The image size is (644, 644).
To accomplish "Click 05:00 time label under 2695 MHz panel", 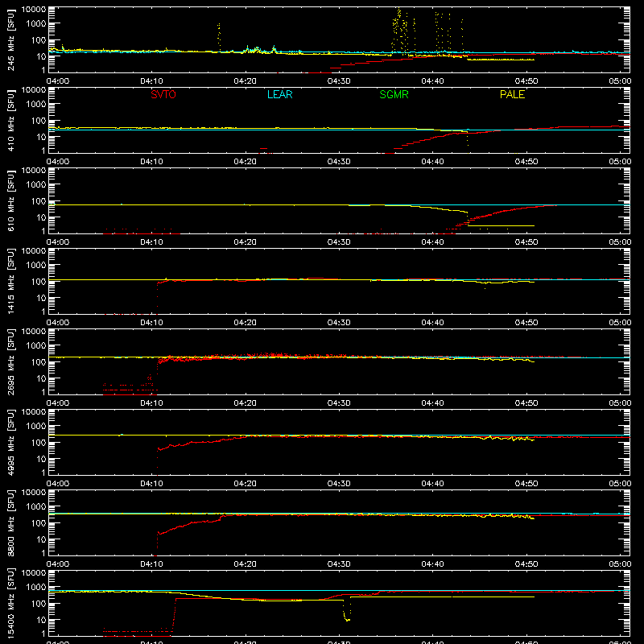I will tap(620, 403).
